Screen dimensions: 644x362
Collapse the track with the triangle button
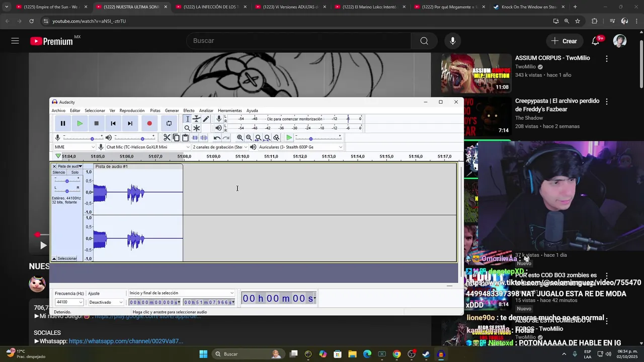click(54, 258)
